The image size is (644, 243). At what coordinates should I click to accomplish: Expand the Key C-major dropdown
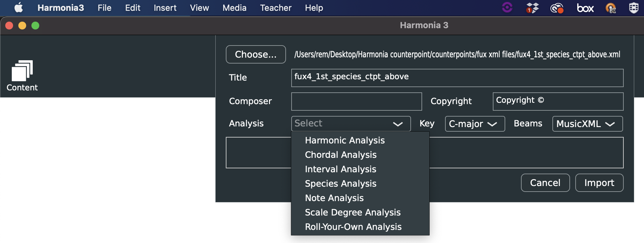(474, 124)
